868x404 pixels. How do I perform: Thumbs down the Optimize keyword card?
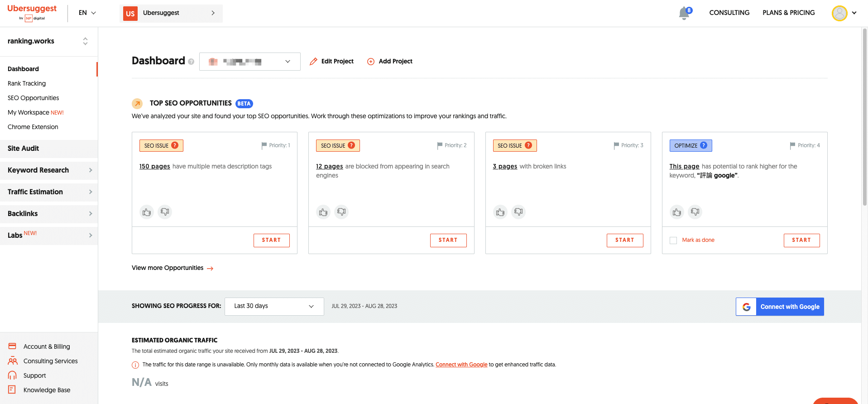point(695,212)
